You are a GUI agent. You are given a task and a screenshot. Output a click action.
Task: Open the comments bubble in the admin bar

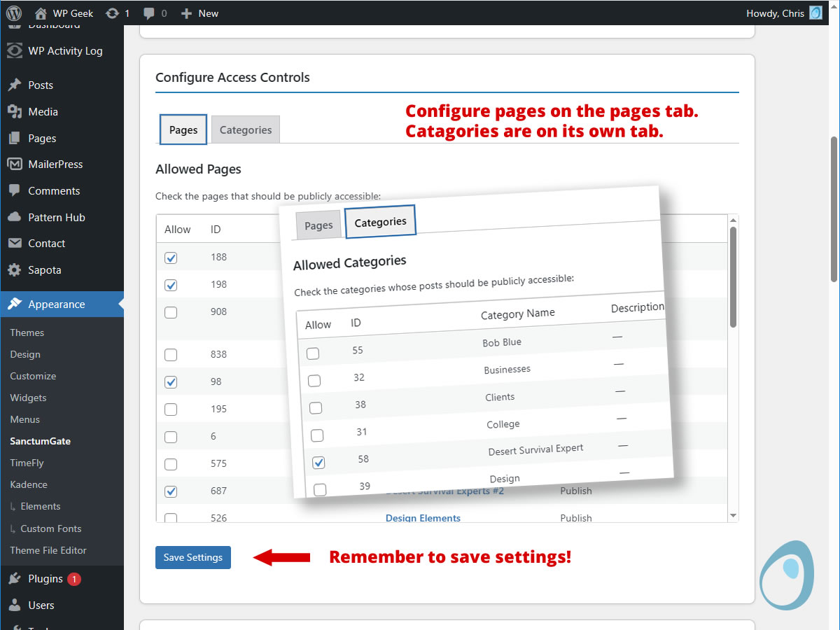pos(148,13)
